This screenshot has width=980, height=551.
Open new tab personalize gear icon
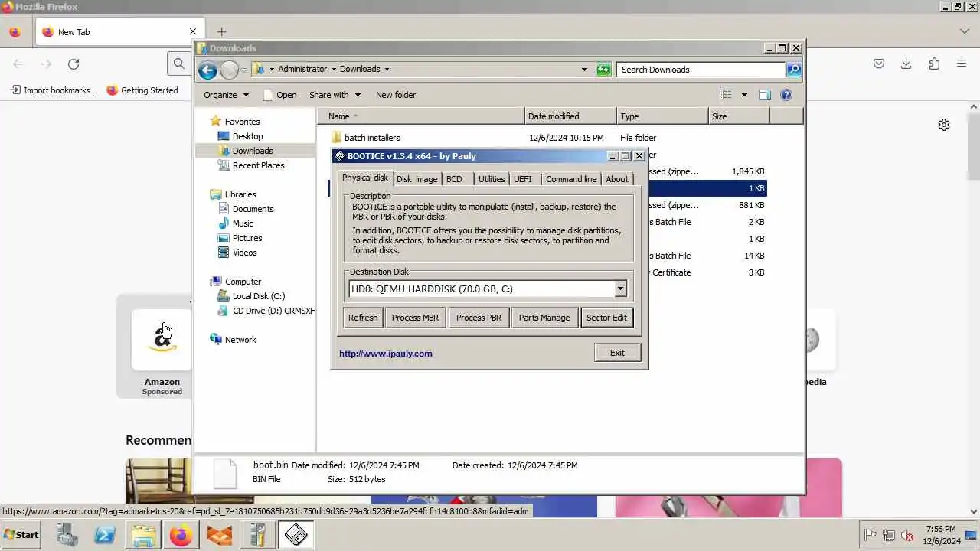pos(944,125)
